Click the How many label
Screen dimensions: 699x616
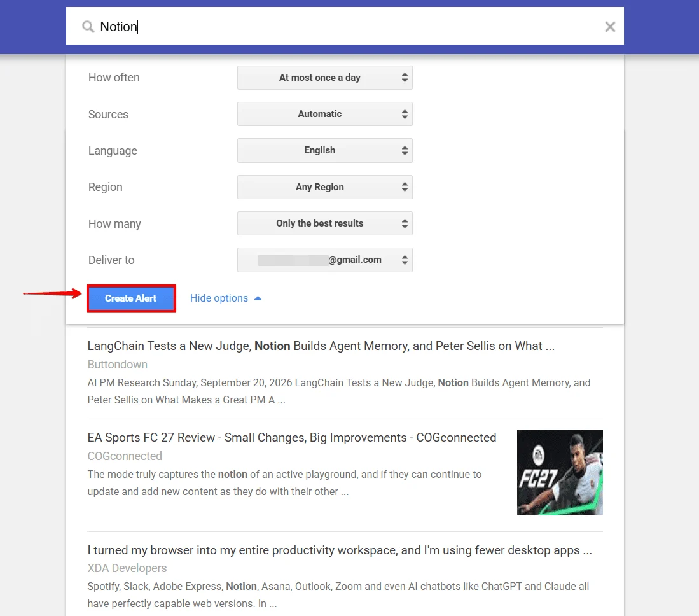click(x=114, y=224)
